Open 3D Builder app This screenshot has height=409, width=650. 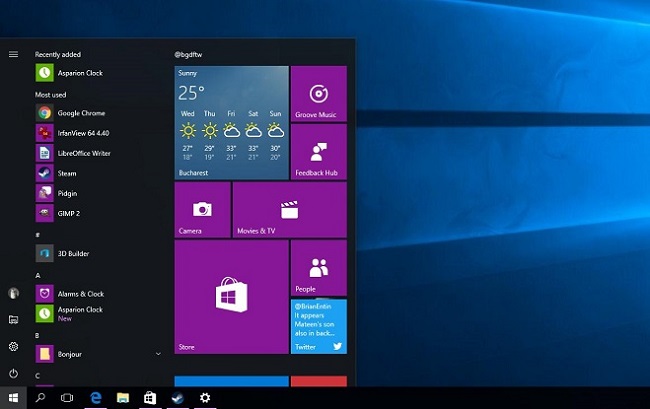coord(97,253)
